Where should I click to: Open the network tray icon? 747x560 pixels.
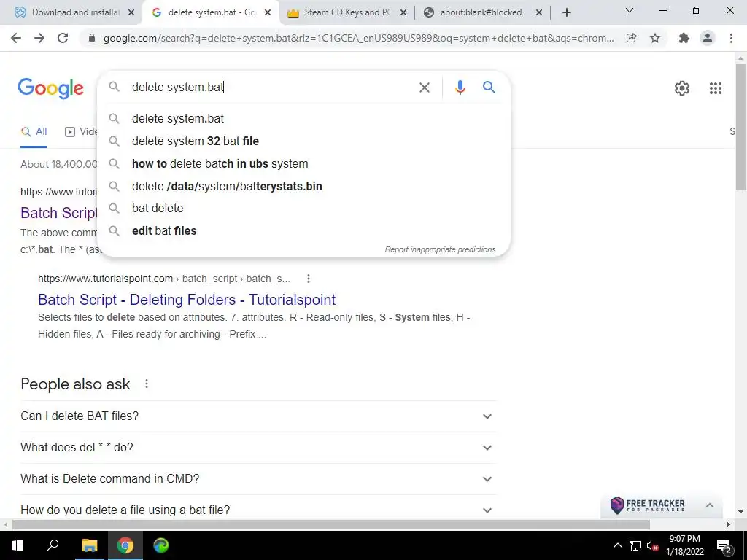click(x=635, y=545)
